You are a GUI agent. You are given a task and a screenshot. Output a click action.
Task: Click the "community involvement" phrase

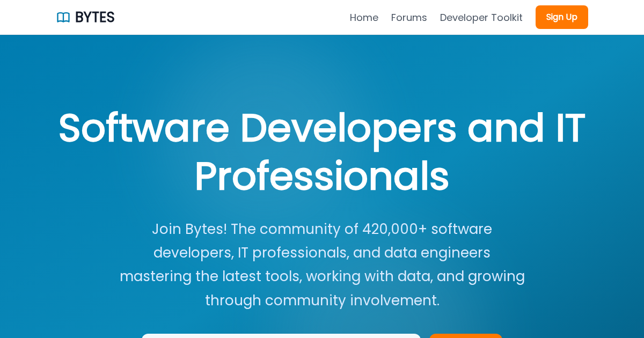click(x=352, y=300)
